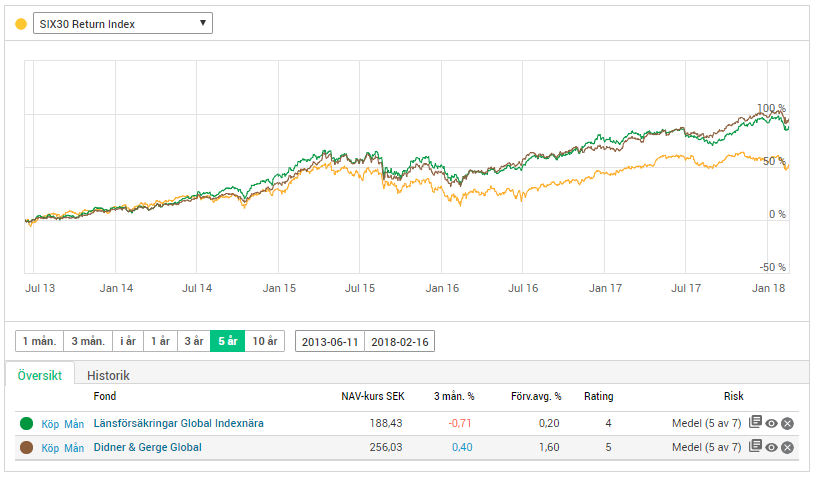Select the 1 mån. time range
This screenshot has height=478, width=816.
39,341
